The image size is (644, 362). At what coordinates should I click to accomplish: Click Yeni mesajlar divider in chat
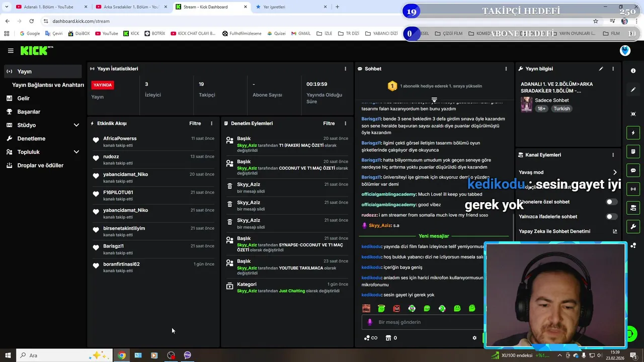point(434,236)
